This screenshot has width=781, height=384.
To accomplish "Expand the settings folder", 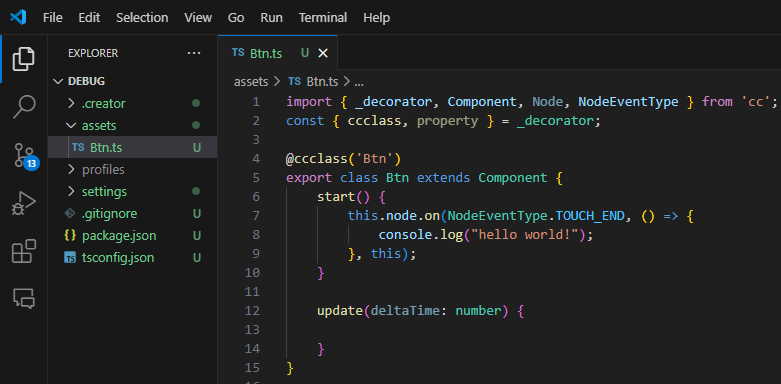I will click(x=71, y=191).
